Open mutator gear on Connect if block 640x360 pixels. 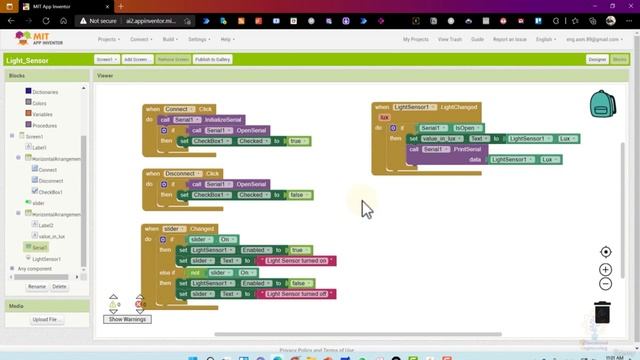[164, 130]
